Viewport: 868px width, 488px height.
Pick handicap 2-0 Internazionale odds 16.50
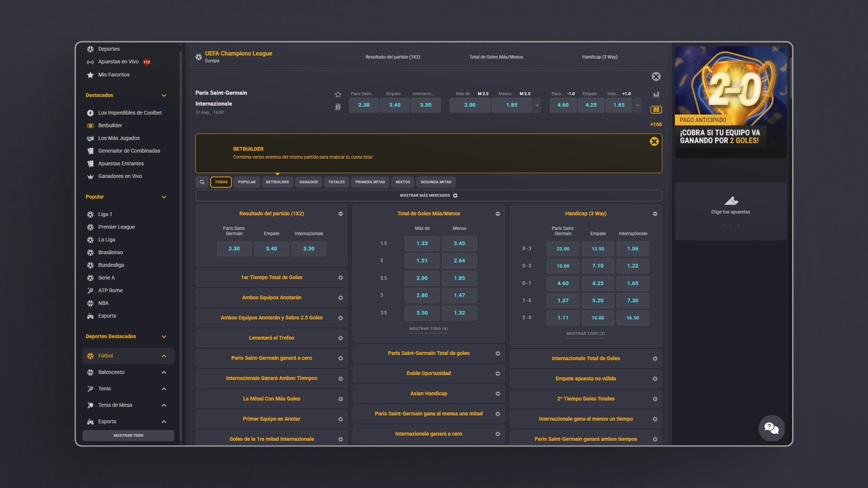point(632,318)
